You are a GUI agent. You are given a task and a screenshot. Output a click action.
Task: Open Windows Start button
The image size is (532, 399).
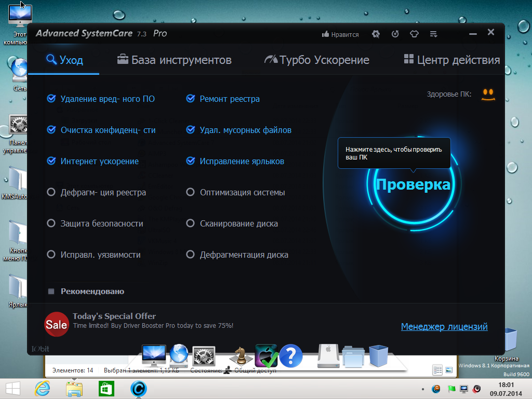(13, 389)
